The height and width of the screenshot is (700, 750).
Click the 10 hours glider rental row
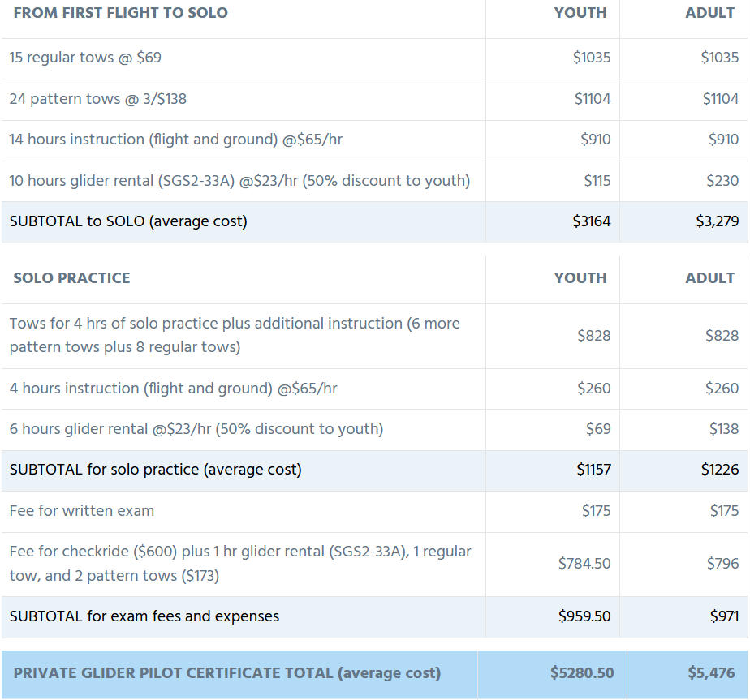[x=374, y=181]
